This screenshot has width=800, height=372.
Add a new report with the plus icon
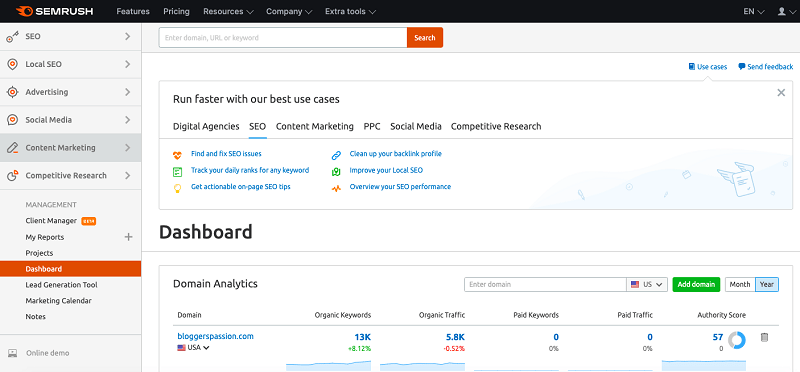pos(129,237)
